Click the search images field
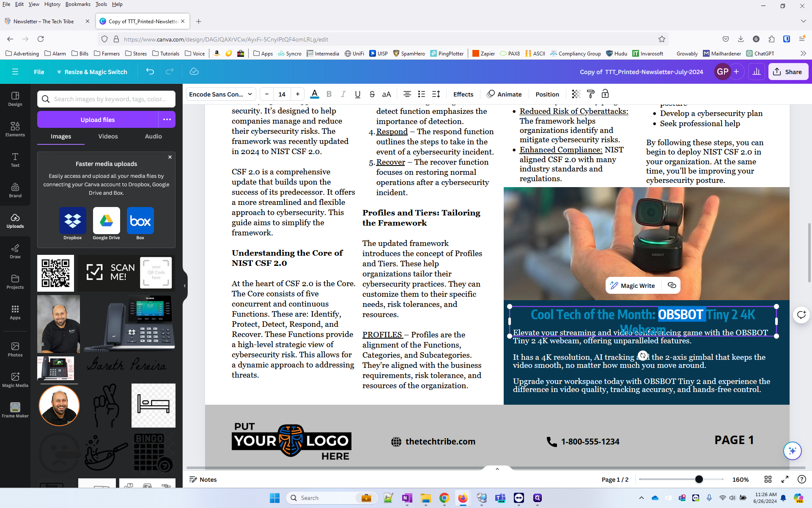812x508 pixels. [106, 99]
